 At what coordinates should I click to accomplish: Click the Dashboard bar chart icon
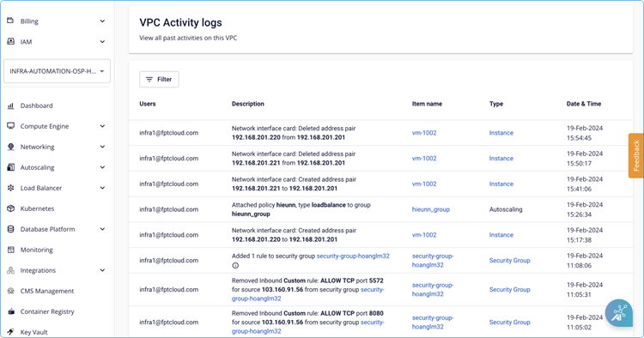10,106
